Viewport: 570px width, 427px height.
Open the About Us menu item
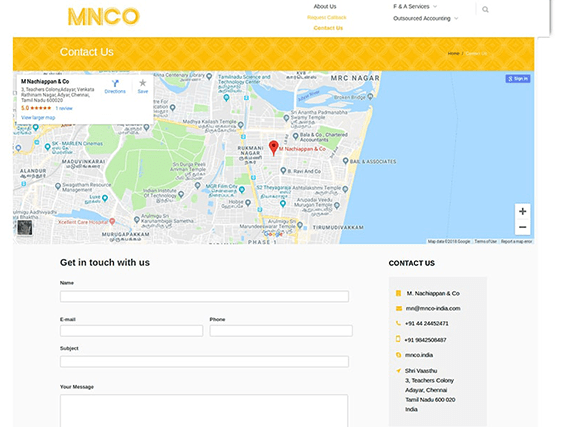(325, 7)
